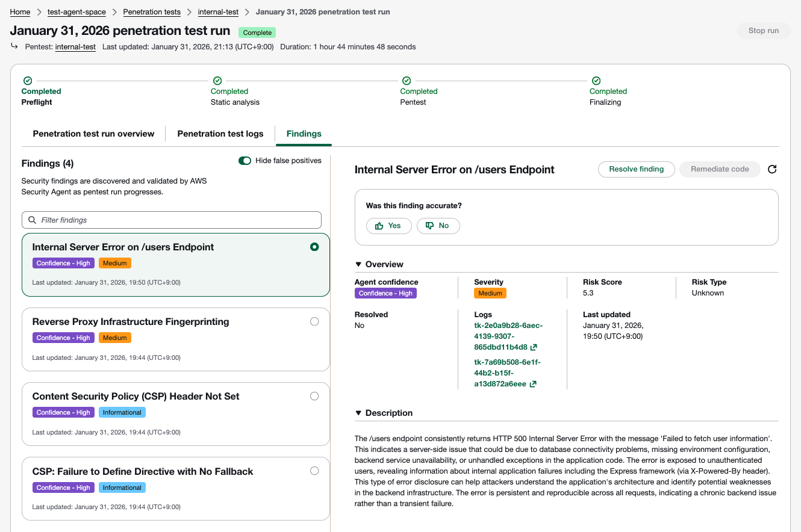
Task: Click external link icon for tk-2e0a9b28 log
Action: [x=534, y=347]
